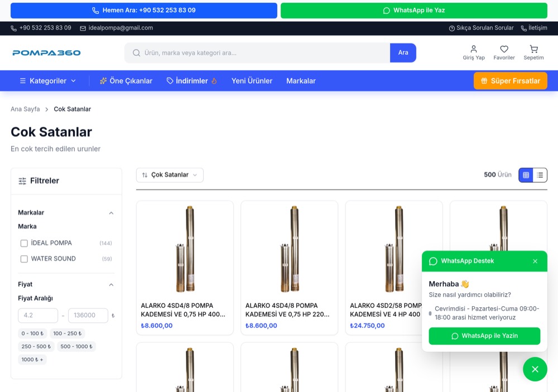The image size is (558, 392).
Task: Open Markalar menu item in the navbar
Action: pyautogui.click(x=301, y=81)
